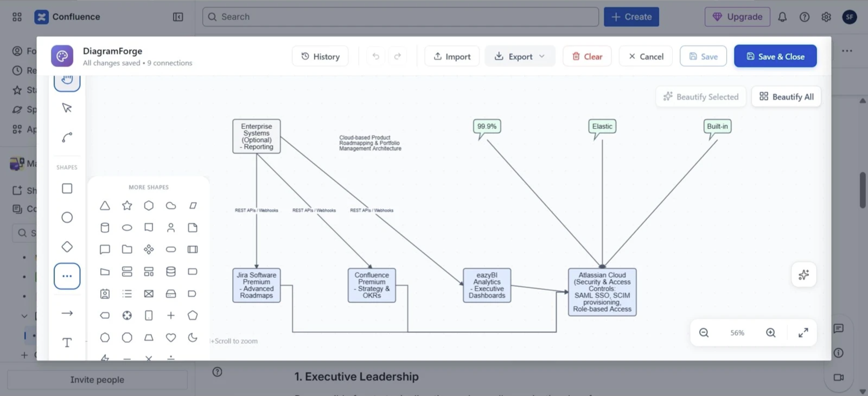
Task: Add a pentagon shape
Action: tap(193, 315)
